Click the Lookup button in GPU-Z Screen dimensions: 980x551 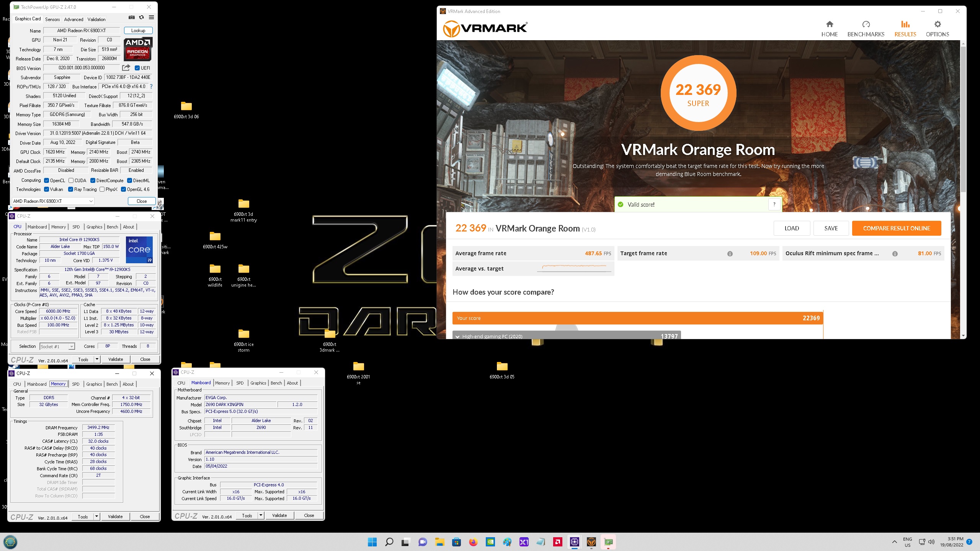(138, 31)
